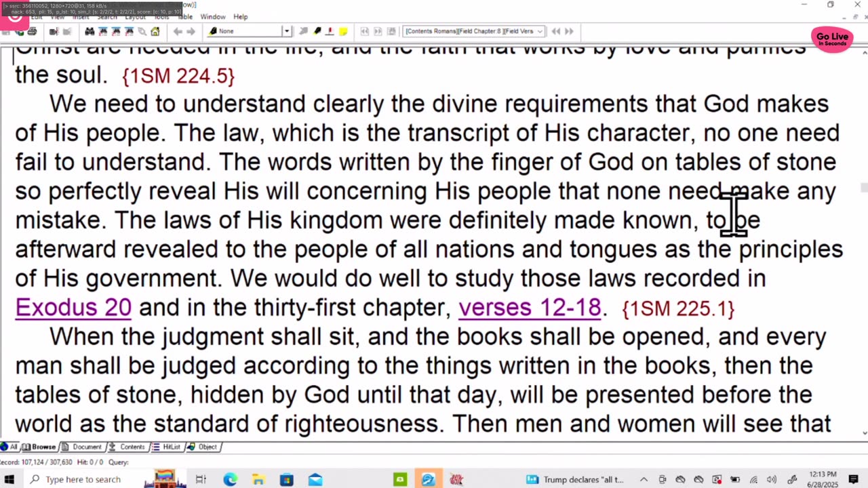Follow the verses 12-18 link
This screenshot has width=868, height=488.
click(x=530, y=307)
